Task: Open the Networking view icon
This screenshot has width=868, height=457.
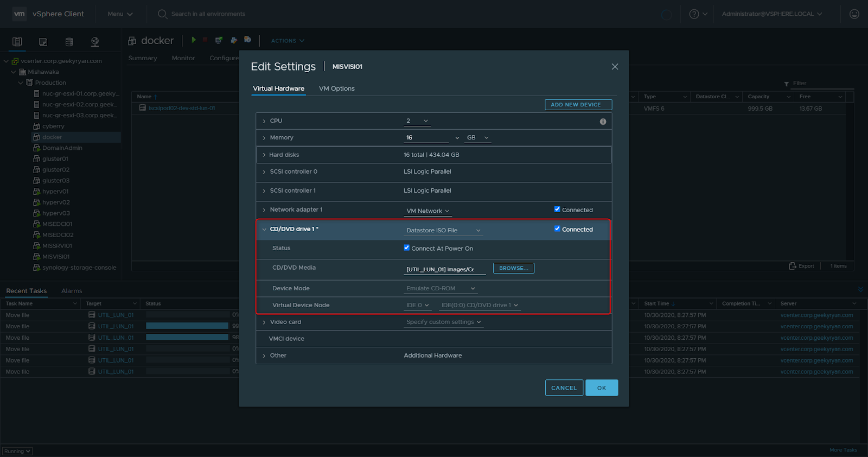Action: pyautogui.click(x=95, y=42)
